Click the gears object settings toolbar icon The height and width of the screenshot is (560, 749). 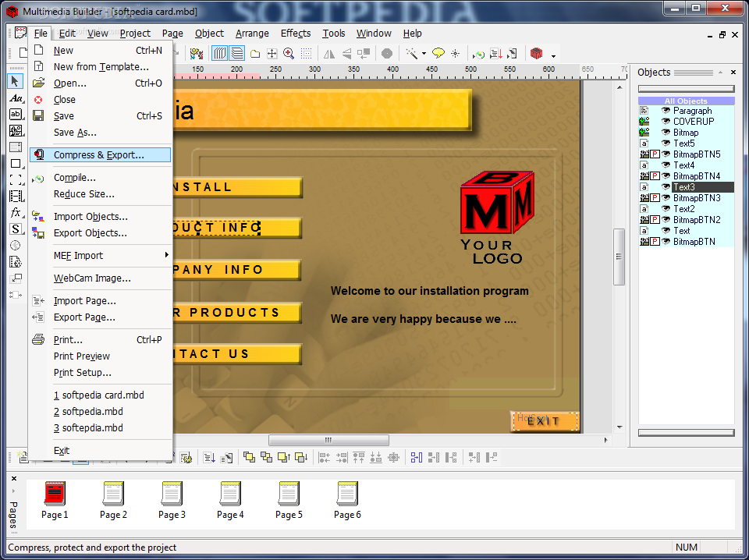tap(197, 54)
